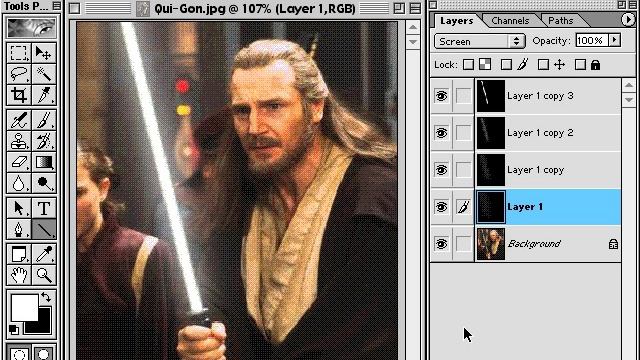
Task: Hide Layer 1 using eye icon
Action: click(x=441, y=207)
